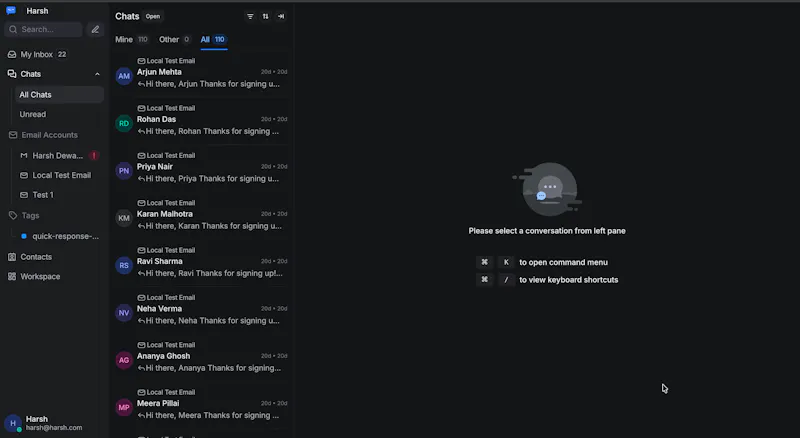
Task: Select Unread in sidebar
Action: click(59, 114)
